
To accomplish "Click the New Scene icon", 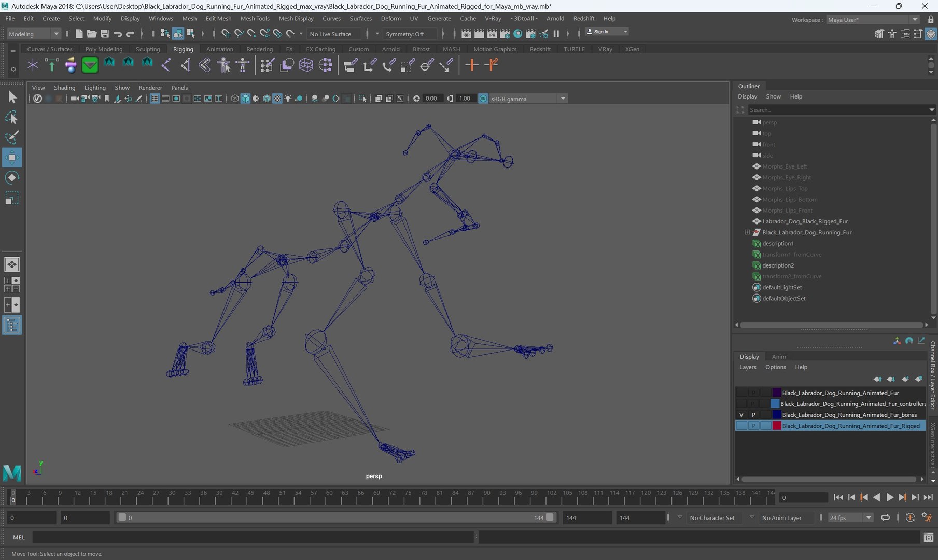I will tap(79, 34).
